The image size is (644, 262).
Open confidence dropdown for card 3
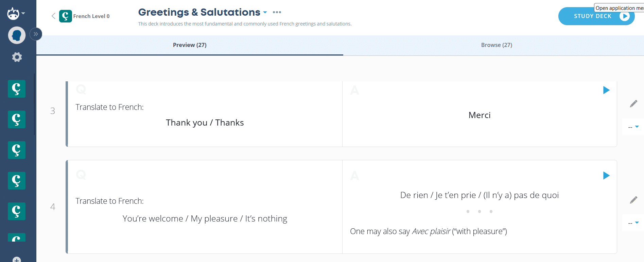[633, 127]
